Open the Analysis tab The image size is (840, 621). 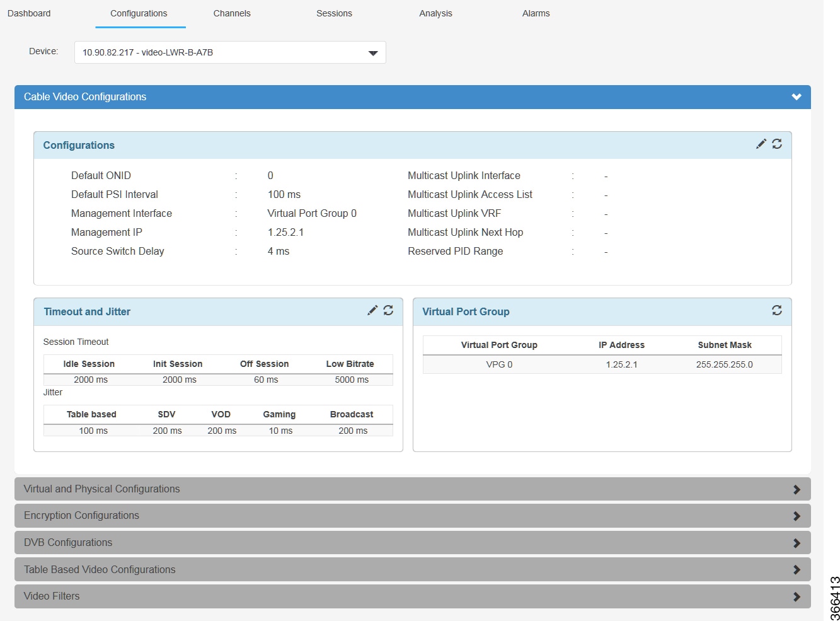coord(435,13)
